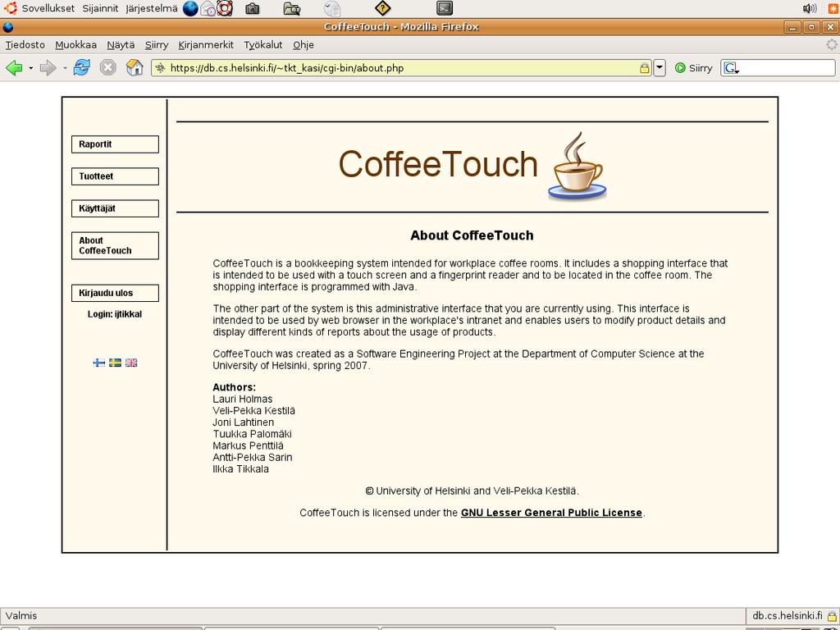Open the forward history dropdown arrow

tap(65, 68)
